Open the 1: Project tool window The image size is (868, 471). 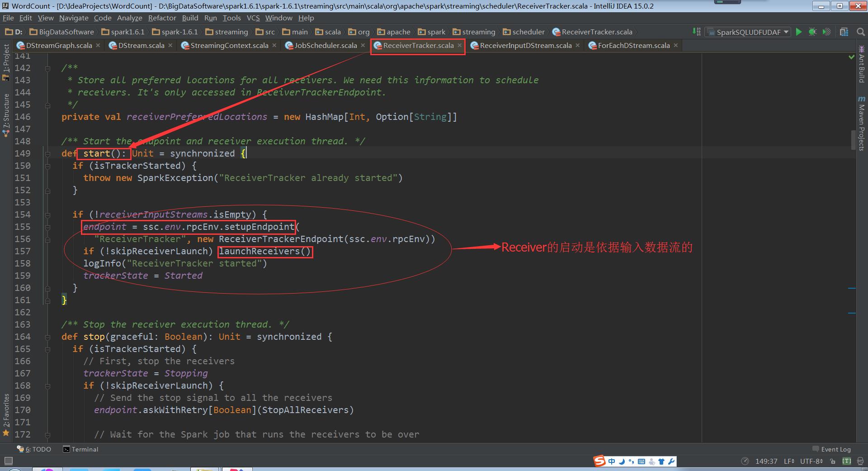6,62
